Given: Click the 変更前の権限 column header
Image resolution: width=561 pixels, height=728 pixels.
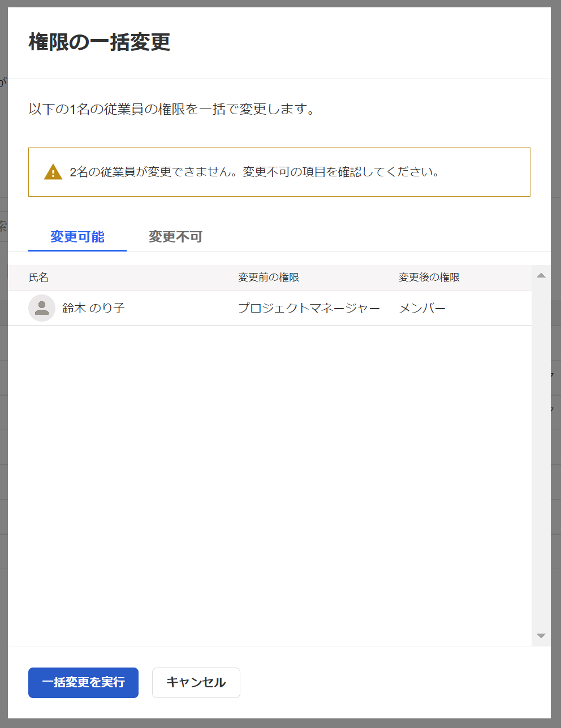Looking at the screenshot, I should tap(269, 278).
